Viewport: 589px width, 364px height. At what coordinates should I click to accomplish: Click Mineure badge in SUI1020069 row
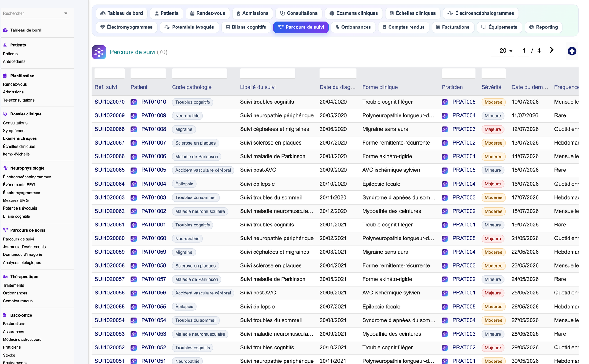click(493, 116)
